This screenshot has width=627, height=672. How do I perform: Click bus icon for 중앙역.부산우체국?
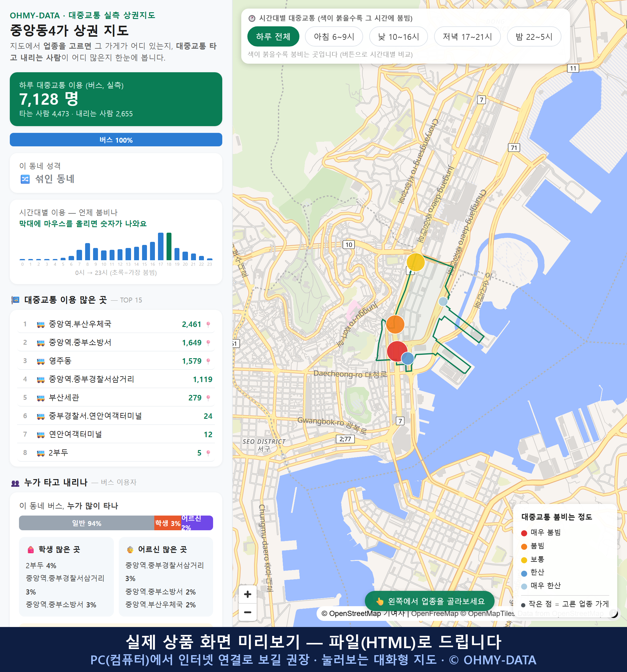point(40,325)
